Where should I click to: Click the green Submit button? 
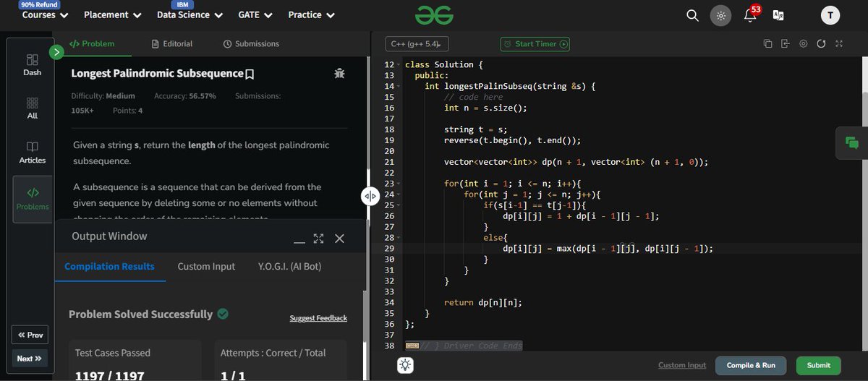pyautogui.click(x=818, y=365)
